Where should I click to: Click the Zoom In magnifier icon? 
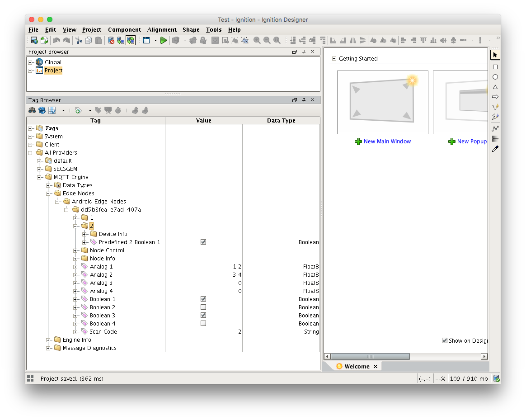click(x=257, y=40)
